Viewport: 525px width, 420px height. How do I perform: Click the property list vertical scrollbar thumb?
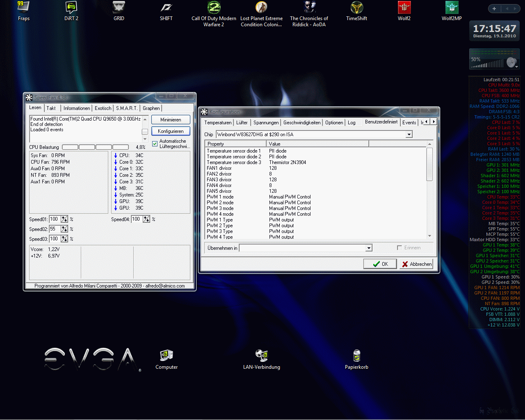tap(429, 164)
